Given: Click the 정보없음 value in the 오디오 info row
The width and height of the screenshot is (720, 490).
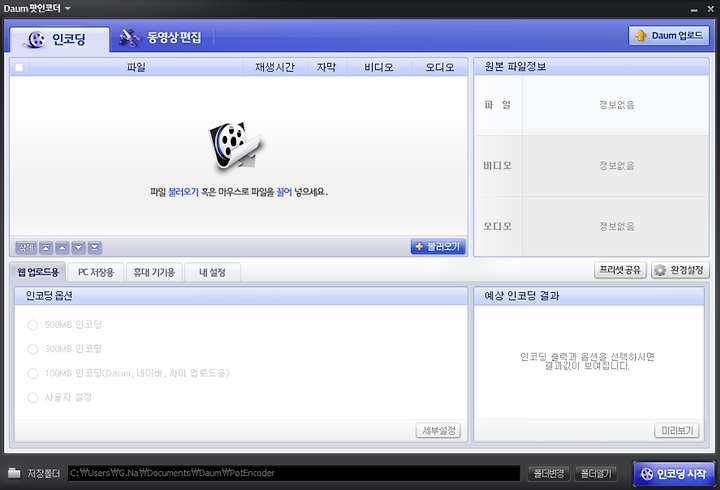Looking at the screenshot, I should [x=616, y=226].
